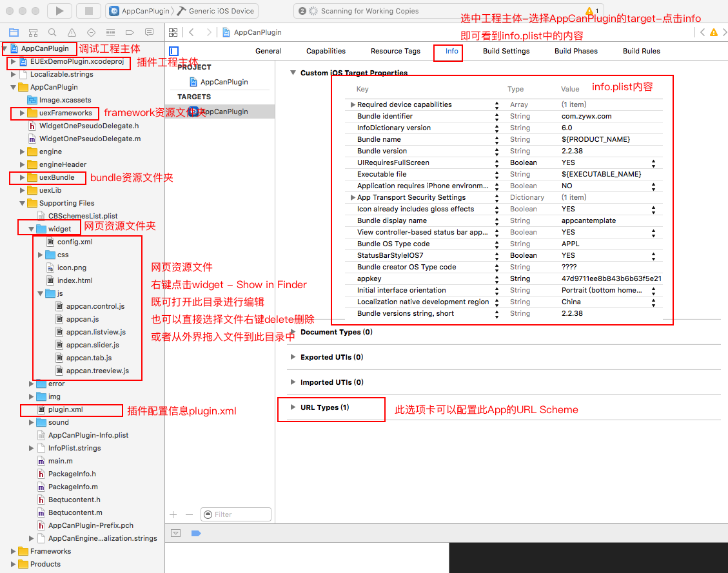
Task: Collapse the widget folder
Action: pyautogui.click(x=31, y=229)
